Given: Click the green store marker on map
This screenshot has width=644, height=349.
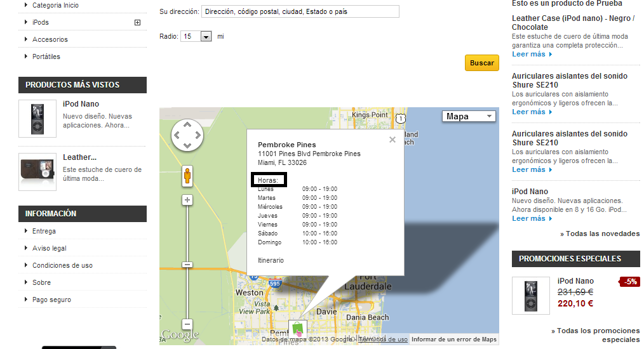Looking at the screenshot, I should pos(298,330).
